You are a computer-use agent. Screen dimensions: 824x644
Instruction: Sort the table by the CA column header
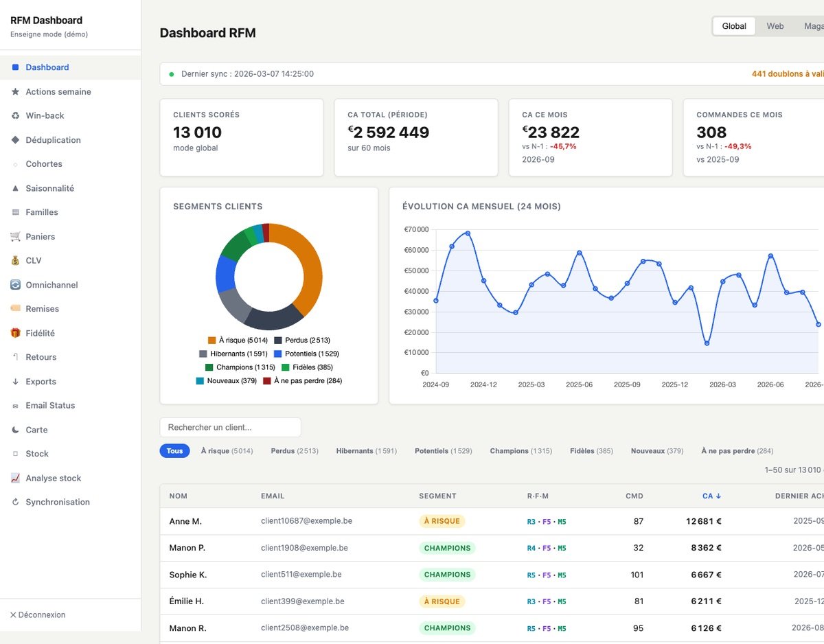711,496
